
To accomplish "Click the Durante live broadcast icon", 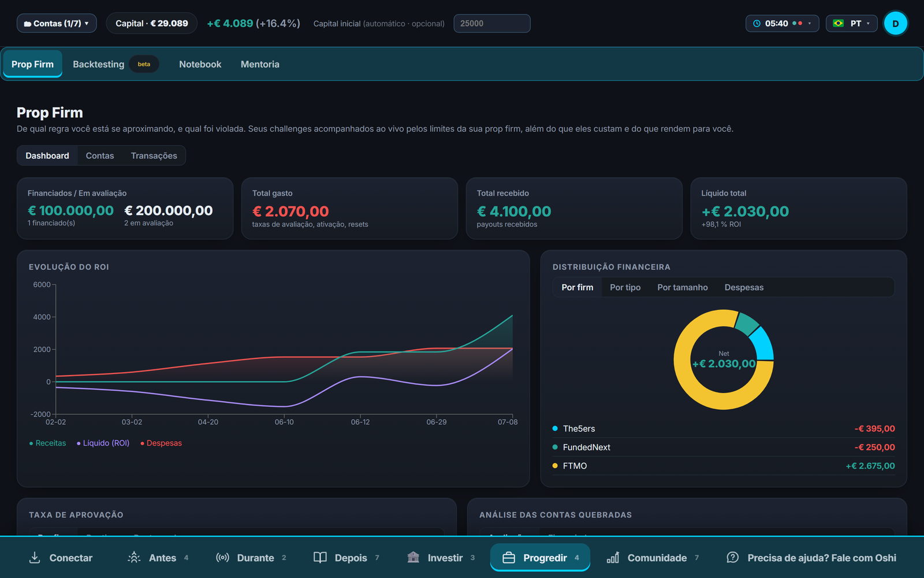I will (222, 557).
